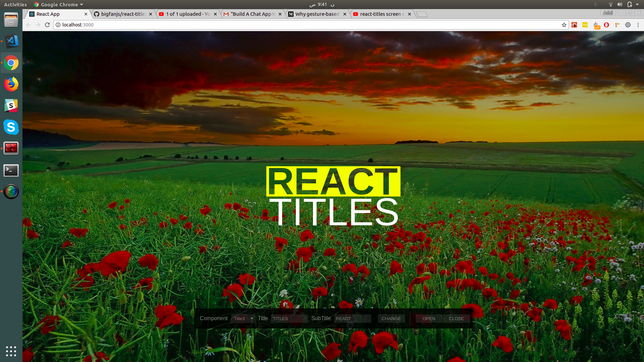644x362 pixels.
Task: Click the SubTitle input field containing REACT
Action: 353,318
